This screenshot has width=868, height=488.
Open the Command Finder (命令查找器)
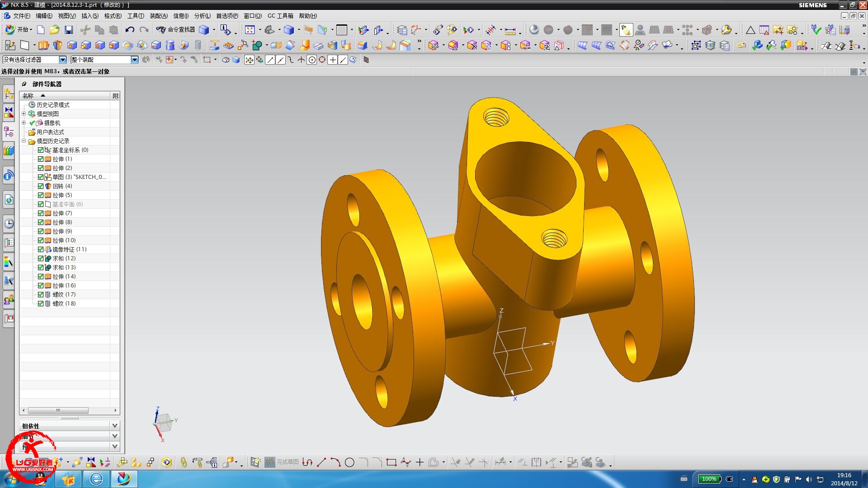coord(176,30)
